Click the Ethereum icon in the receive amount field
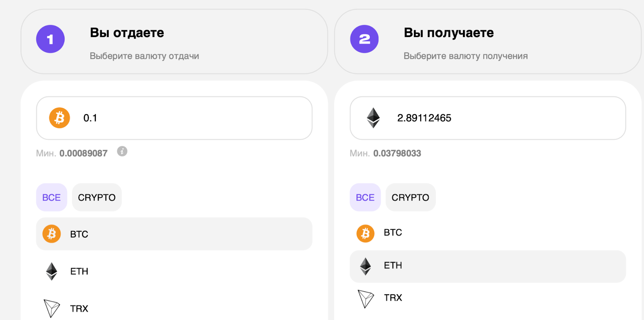Screen dimensions: 644x320 373,118
